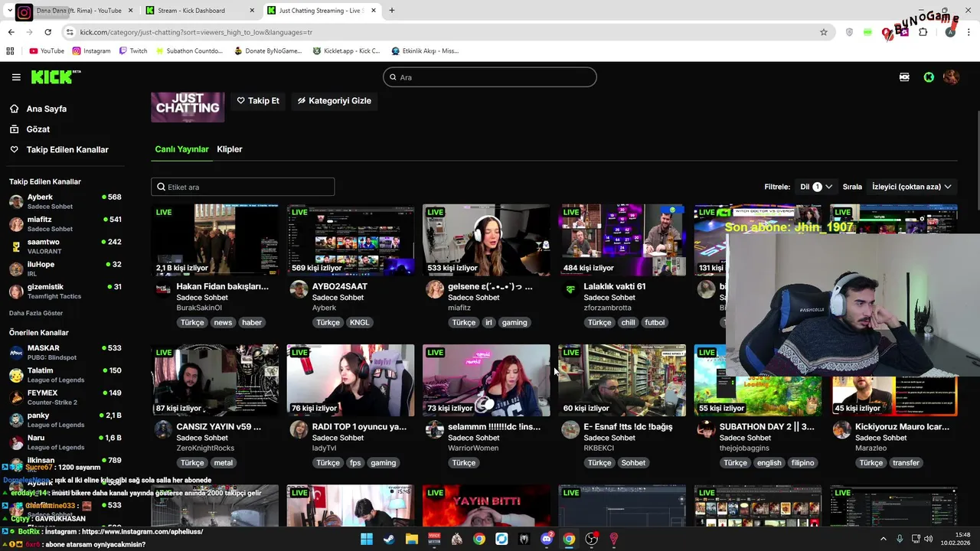Switch to Klipler tab
980x551 pixels.
(x=230, y=149)
